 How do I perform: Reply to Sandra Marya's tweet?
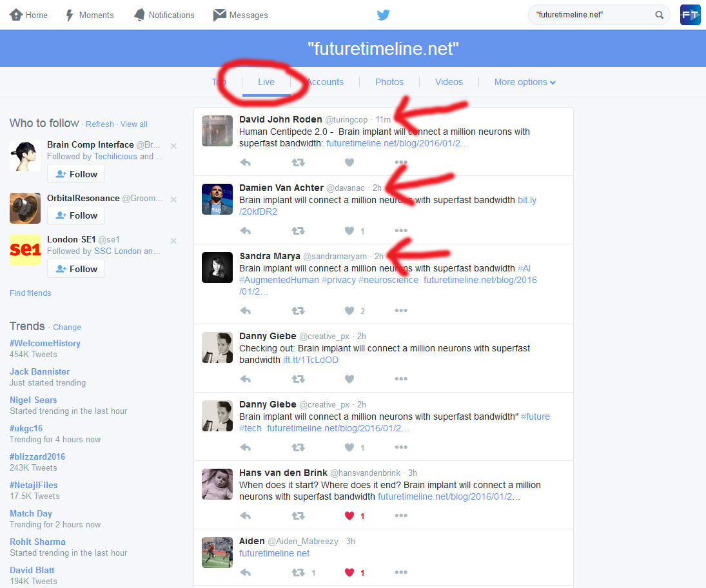(x=246, y=311)
